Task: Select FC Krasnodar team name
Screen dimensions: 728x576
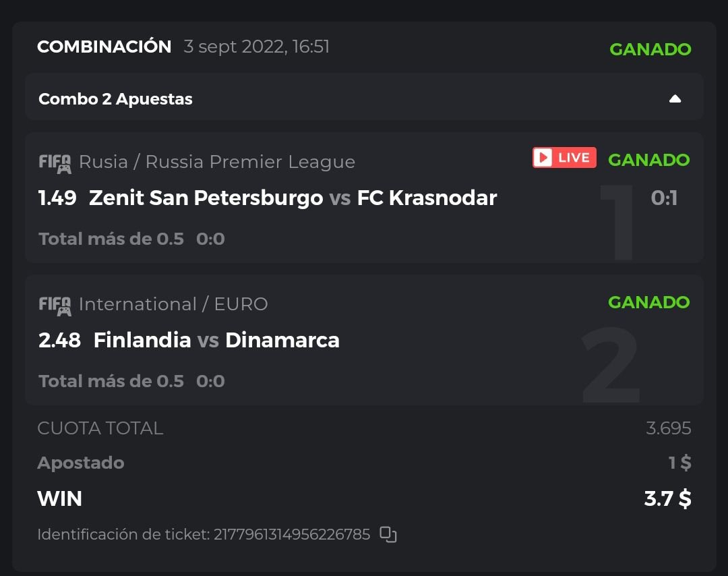Action: tap(427, 198)
